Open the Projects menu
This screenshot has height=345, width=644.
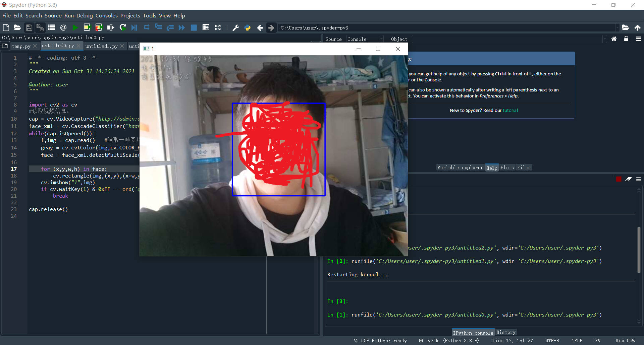[x=130, y=15]
